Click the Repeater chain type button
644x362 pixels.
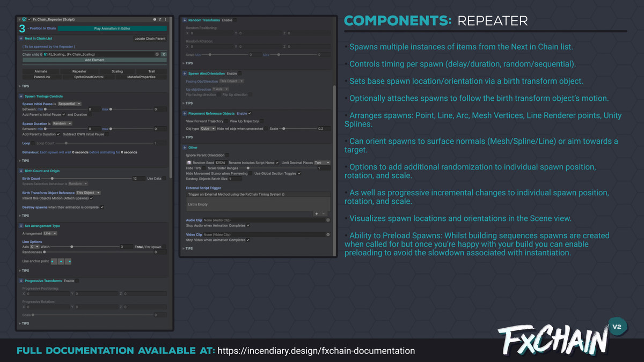click(x=79, y=71)
